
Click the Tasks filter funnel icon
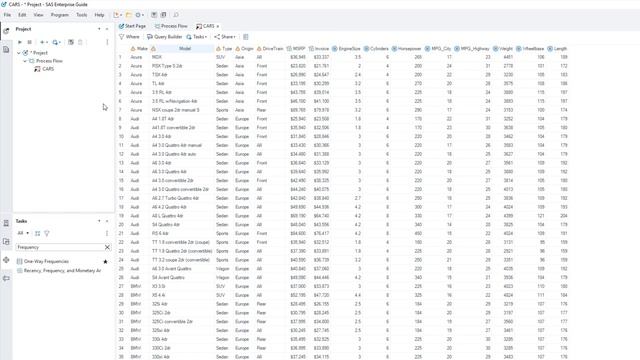(47, 233)
